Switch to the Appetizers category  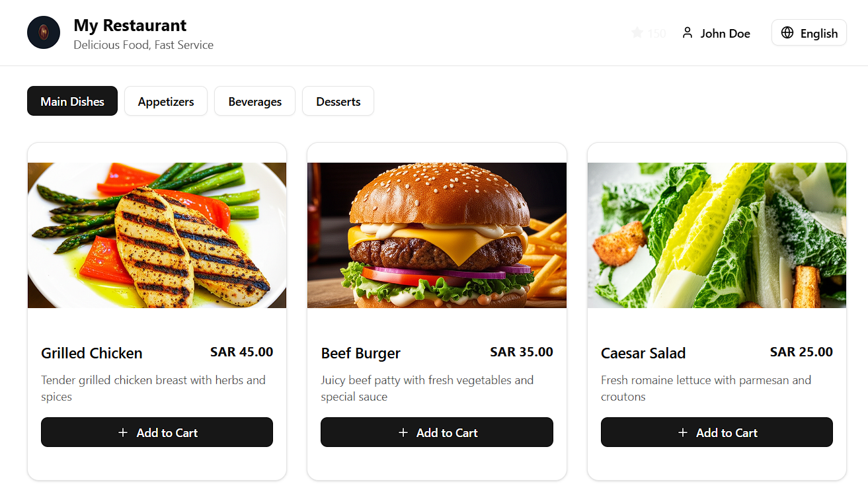tap(166, 101)
